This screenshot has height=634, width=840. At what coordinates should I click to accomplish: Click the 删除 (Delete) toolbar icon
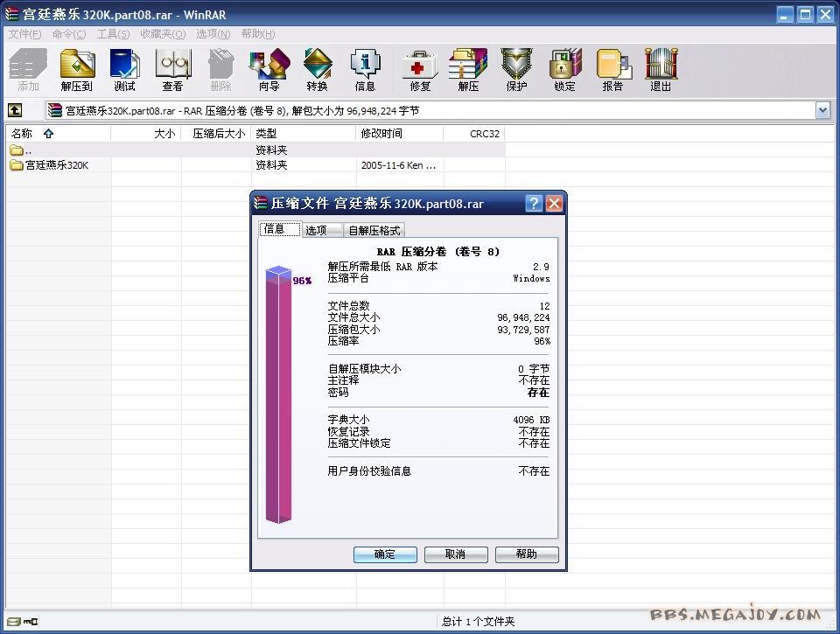tap(220, 70)
